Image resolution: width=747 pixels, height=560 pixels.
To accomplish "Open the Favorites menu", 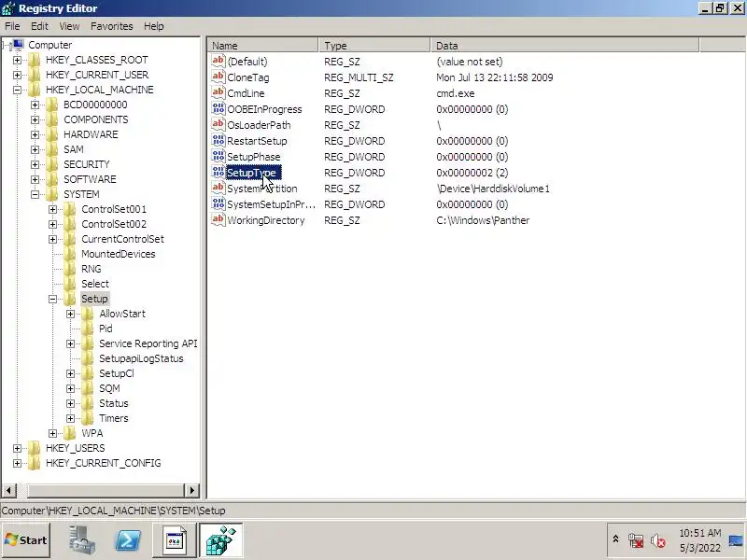I will [111, 26].
